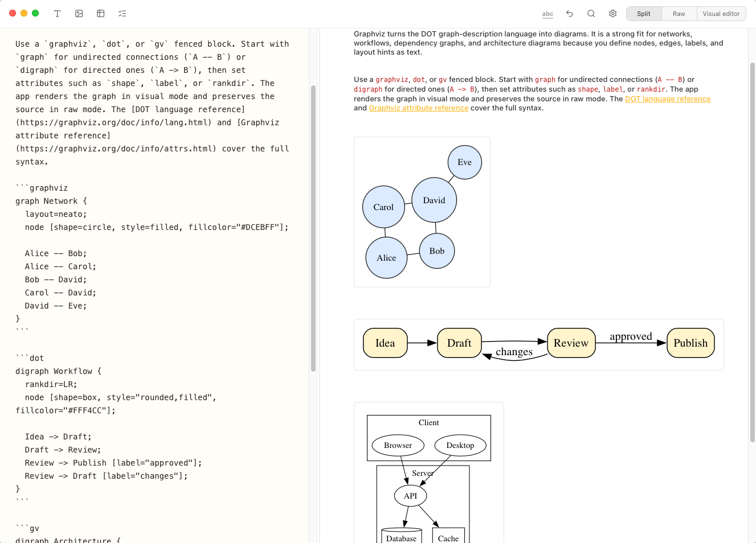Insert a checklist with the task list icon
This screenshot has width=756, height=543.
pos(122,14)
